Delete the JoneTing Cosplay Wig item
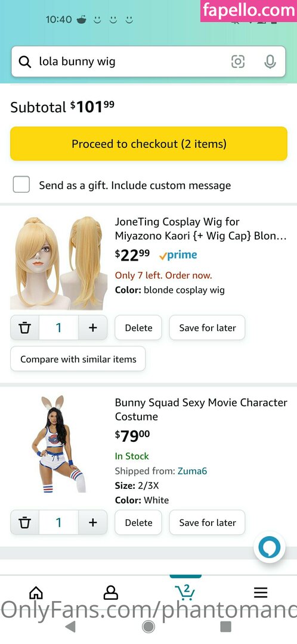Viewport: 297px width, 644px height. click(138, 328)
